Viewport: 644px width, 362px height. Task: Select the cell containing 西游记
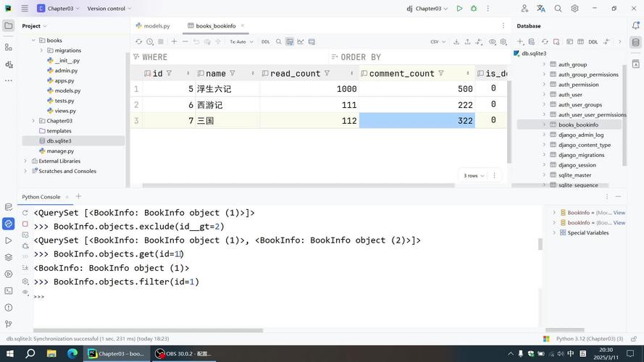pos(227,105)
